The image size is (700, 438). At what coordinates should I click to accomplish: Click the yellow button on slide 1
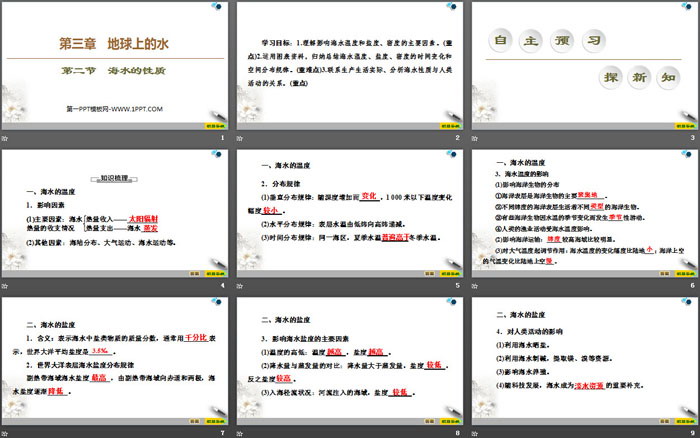click(x=215, y=126)
